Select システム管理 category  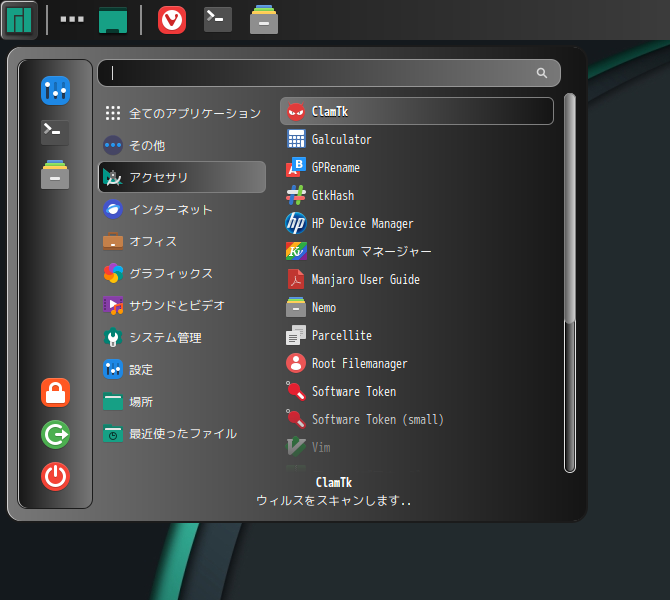(182, 338)
